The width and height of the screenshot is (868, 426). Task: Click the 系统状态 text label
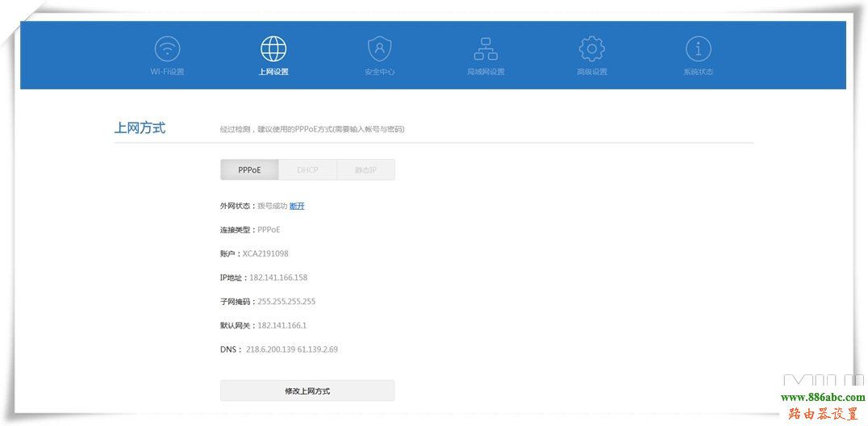tap(698, 72)
